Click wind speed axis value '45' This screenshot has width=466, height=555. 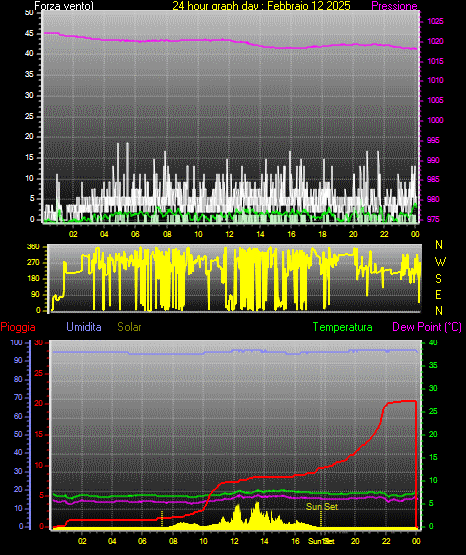click(29, 34)
